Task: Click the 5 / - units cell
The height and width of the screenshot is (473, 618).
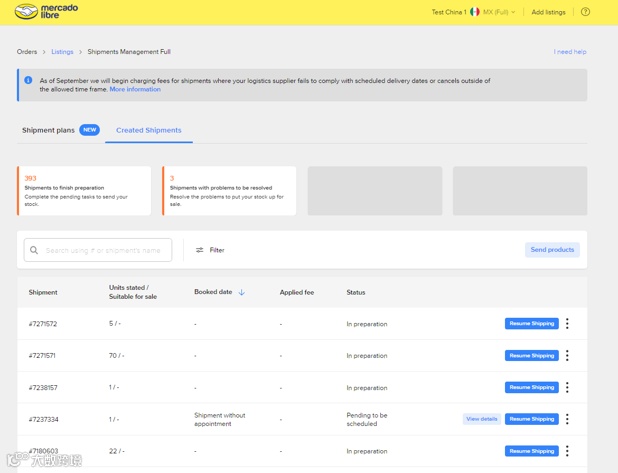Action: click(115, 324)
